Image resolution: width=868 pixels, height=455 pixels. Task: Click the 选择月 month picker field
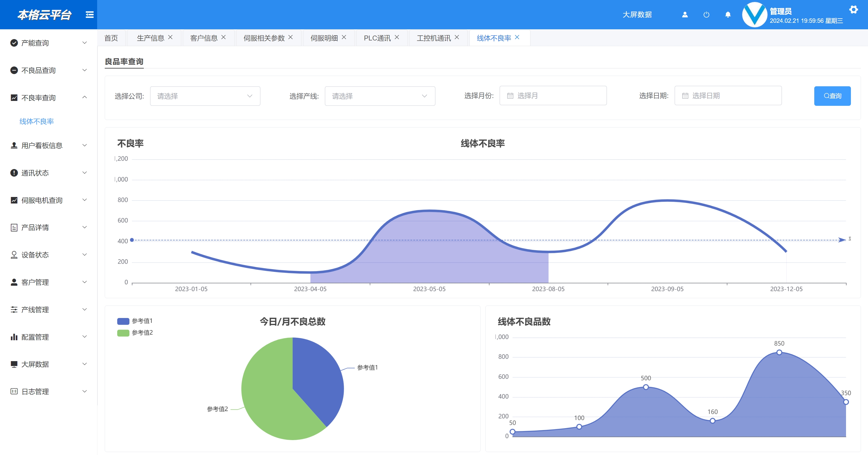click(x=553, y=96)
